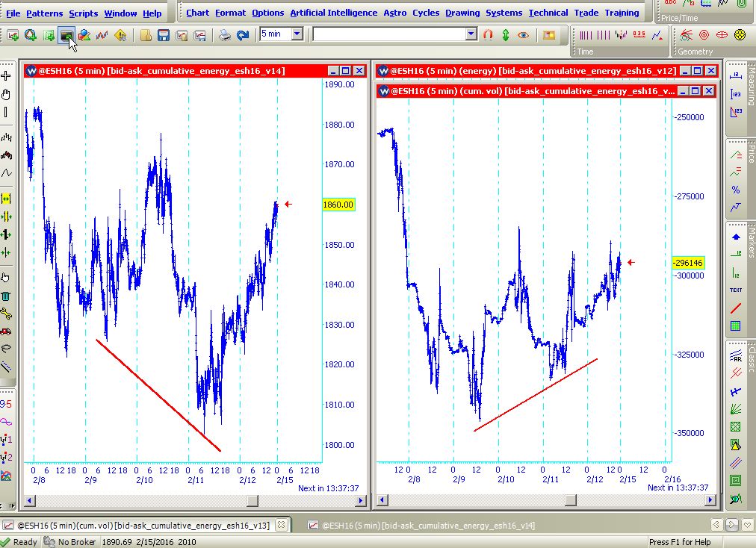This screenshot has width=756, height=548.
Task: Click right chart horizontal scrollbar thumb
Action: point(571,500)
